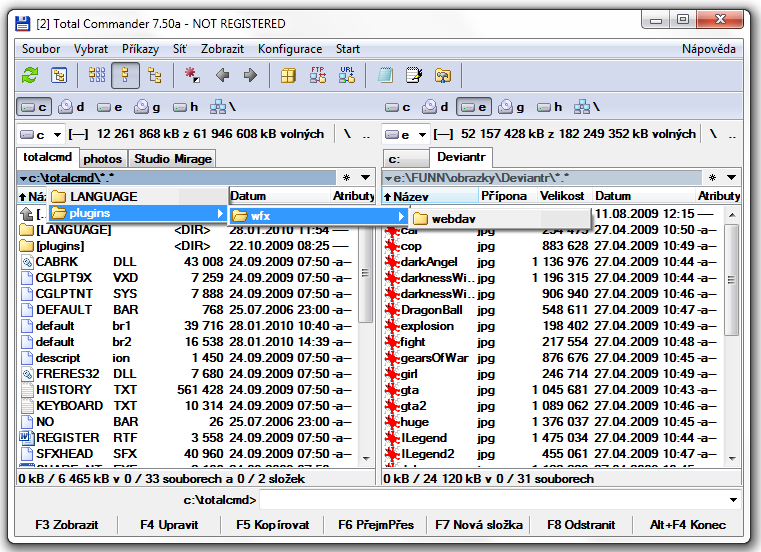Select drive e in right drive bar

474,107
